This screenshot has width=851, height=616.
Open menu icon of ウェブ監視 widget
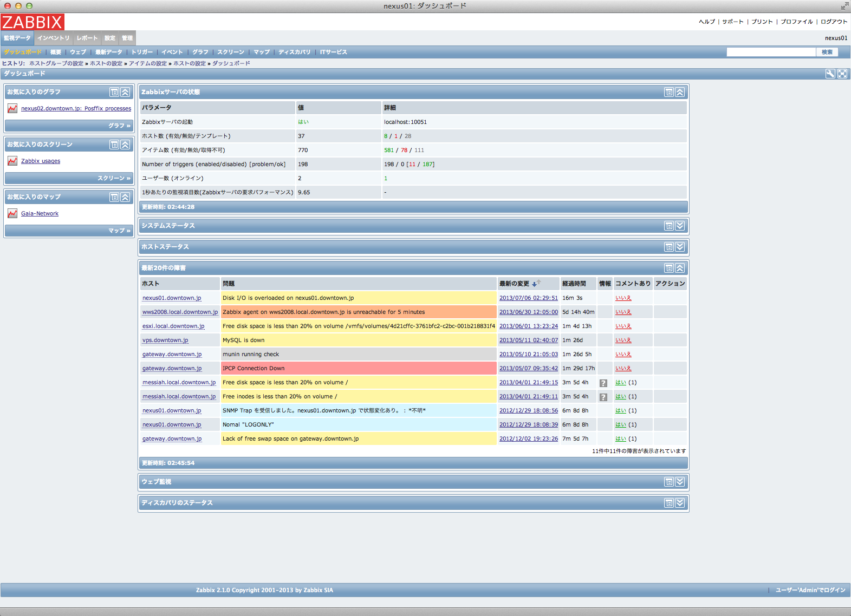pos(669,482)
